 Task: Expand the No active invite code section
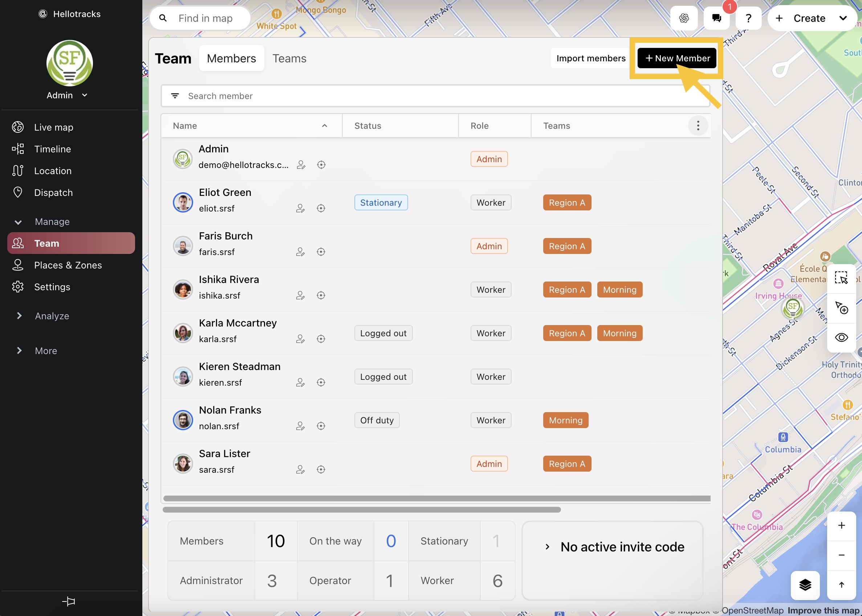[548, 547]
